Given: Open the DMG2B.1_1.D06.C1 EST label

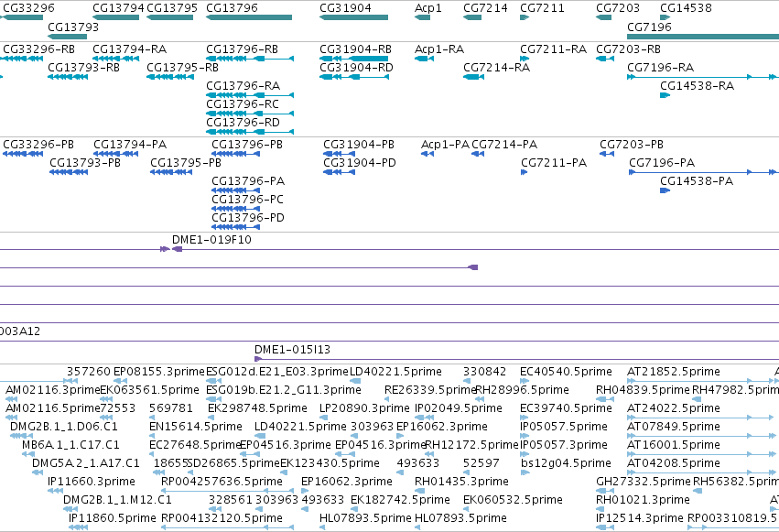Looking at the screenshot, I should tap(63, 427).
